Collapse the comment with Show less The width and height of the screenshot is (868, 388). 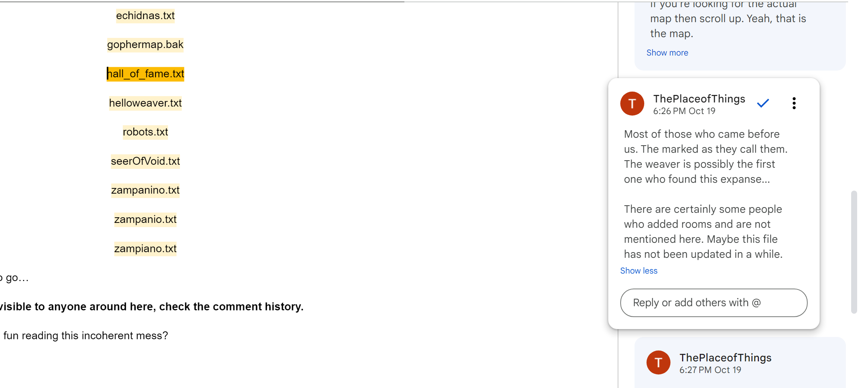(x=639, y=271)
